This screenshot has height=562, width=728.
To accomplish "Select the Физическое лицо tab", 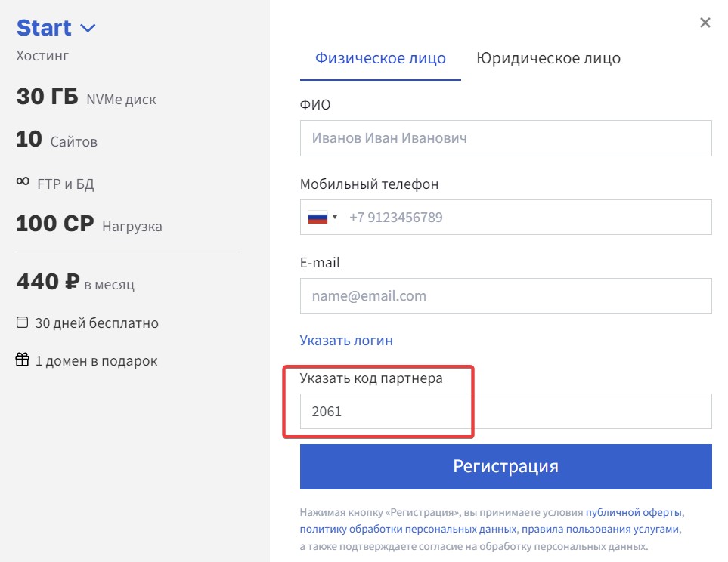I will (380, 58).
